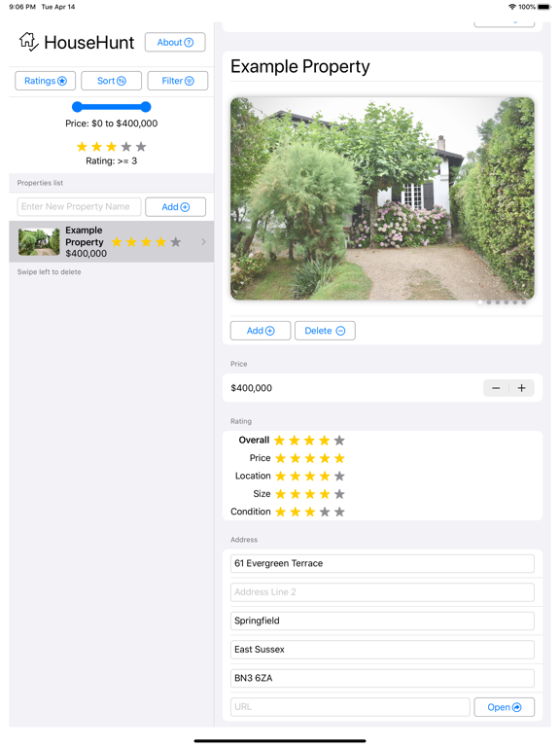The width and height of the screenshot is (560, 747).
Task: Edit the East Sussex county field
Action: [382, 650]
